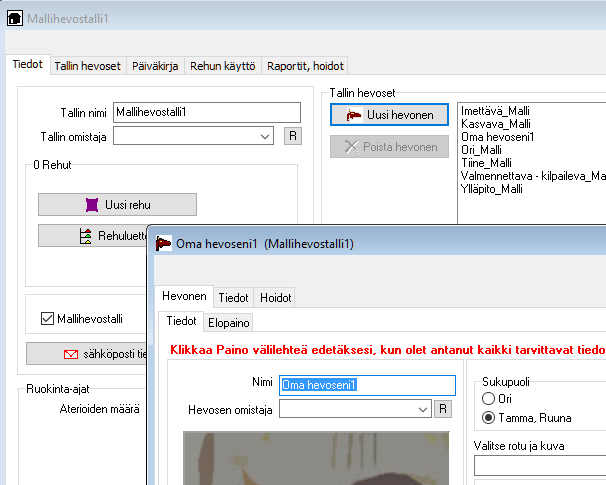Select Oma hevoseni1 in horse list
Viewport: 606px width, 485px height.
click(x=497, y=137)
